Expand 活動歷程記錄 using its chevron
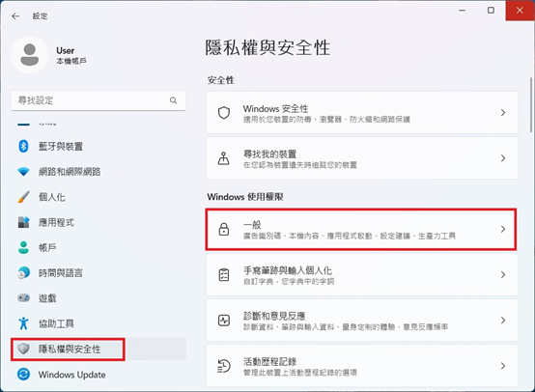This screenshot has width=535, height=392. [x=503, y=366]
